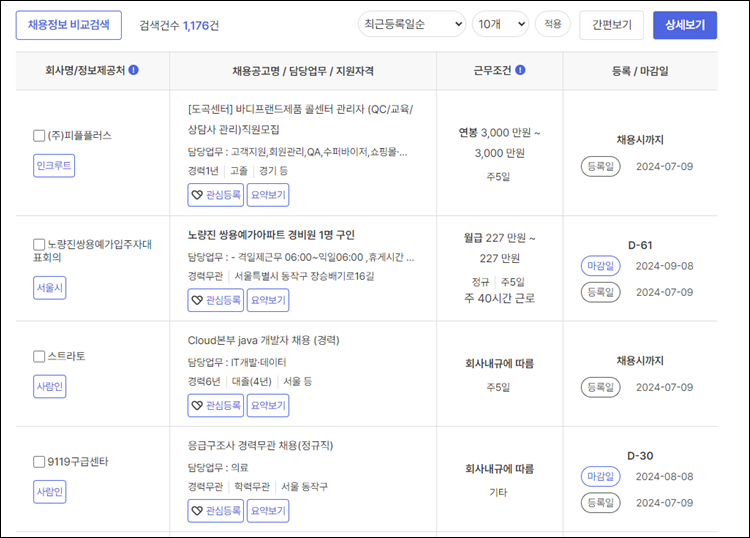Click company name 9119구급센타
750x538 pixels.
click(78, 462)
